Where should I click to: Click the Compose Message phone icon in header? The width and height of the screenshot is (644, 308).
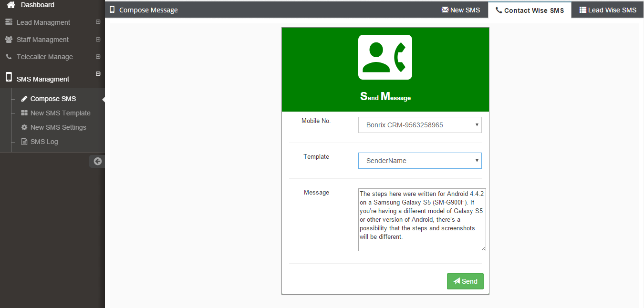pyautogui.click(x=112, y=10)
